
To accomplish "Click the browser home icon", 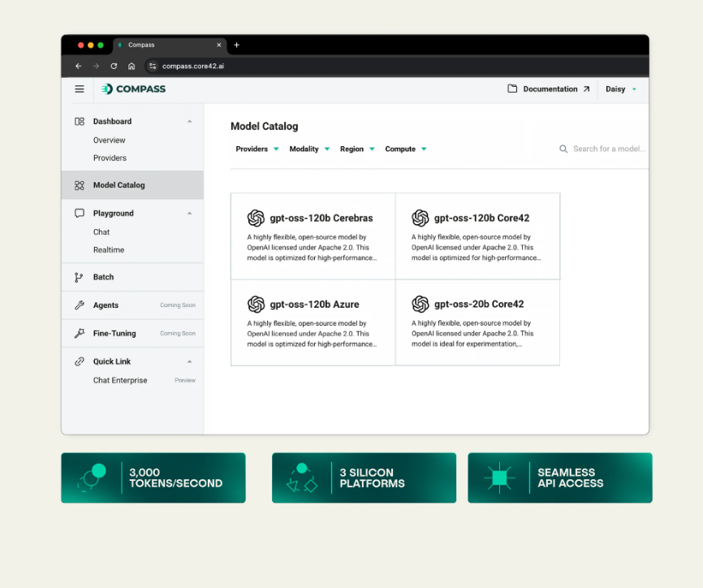I will (x=132, y=66).
